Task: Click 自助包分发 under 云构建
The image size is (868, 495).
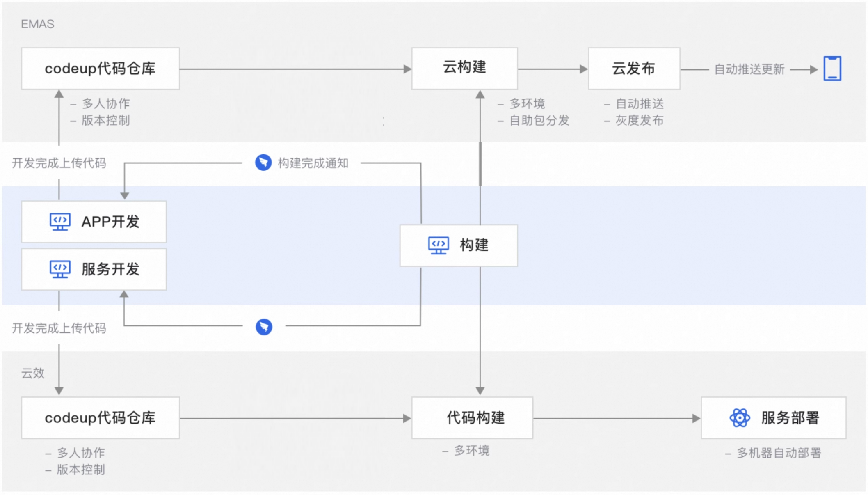Action: (x=539, y=120)
